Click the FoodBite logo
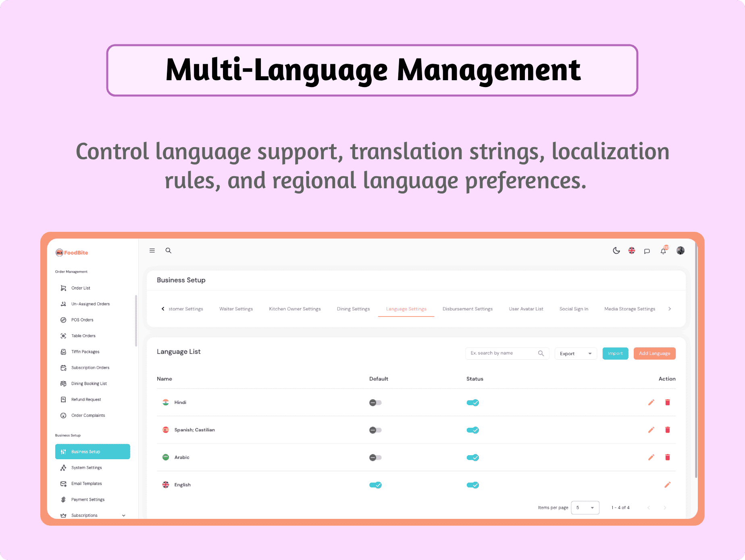This screenshot has height=560, width=745. [x=72, y=253]
